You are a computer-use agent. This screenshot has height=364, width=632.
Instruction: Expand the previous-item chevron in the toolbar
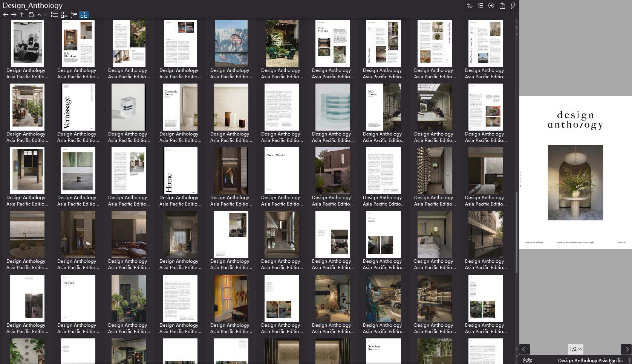[38, 15]
